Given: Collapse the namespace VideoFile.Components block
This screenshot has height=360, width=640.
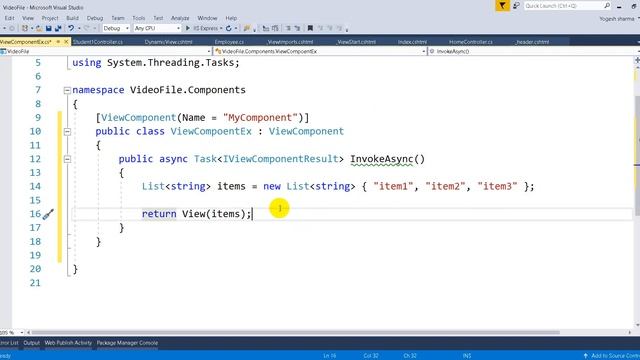Looking at the screenshot, I should pos(67,90).
